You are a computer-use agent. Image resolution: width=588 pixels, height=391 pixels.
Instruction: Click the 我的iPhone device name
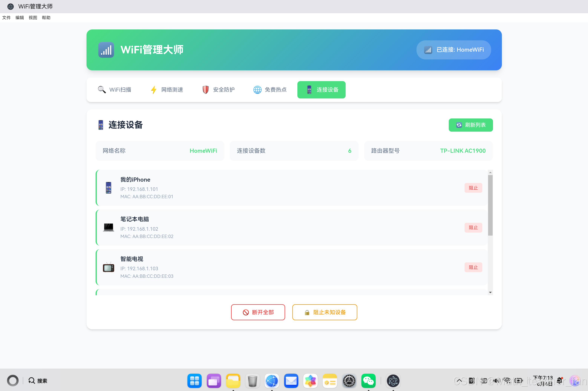click(x=135, y=180)
